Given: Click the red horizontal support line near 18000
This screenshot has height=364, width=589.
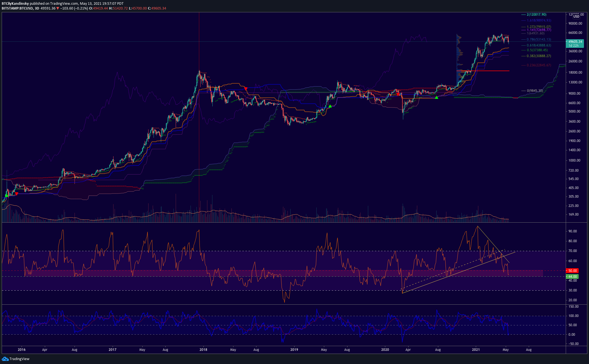Looking at the screenshot, I should point(483,71).
